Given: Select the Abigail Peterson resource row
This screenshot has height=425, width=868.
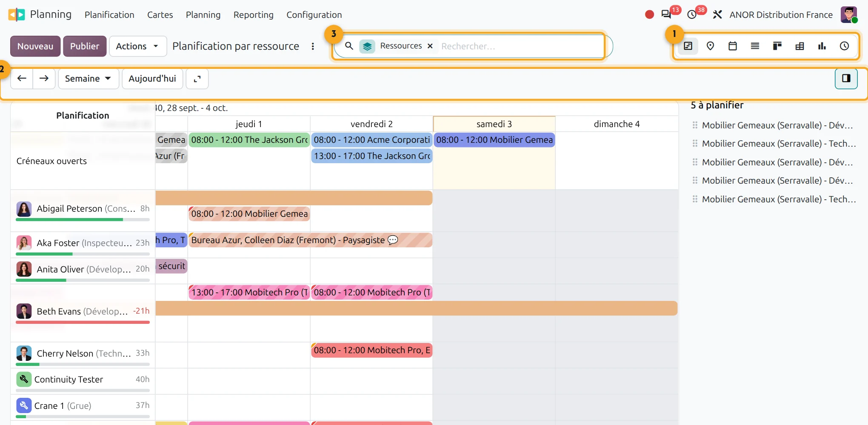Looking at the screenshot, I should pos(83,210).
